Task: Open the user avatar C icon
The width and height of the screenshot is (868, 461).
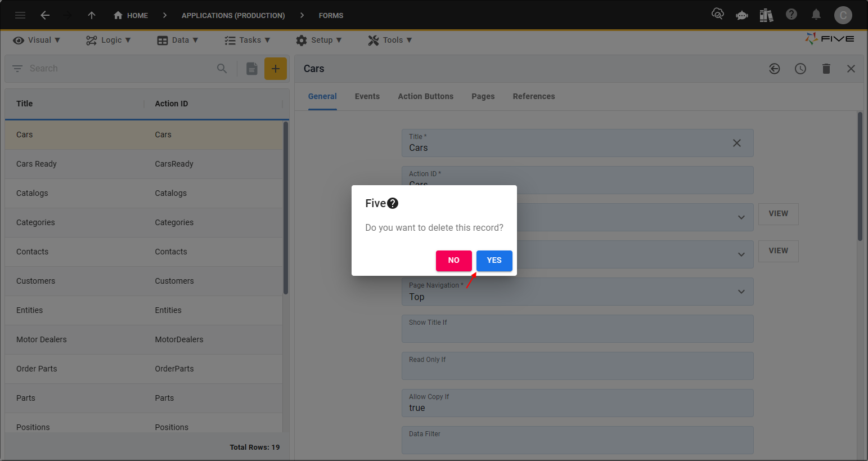Action: (x=843, y=15)
